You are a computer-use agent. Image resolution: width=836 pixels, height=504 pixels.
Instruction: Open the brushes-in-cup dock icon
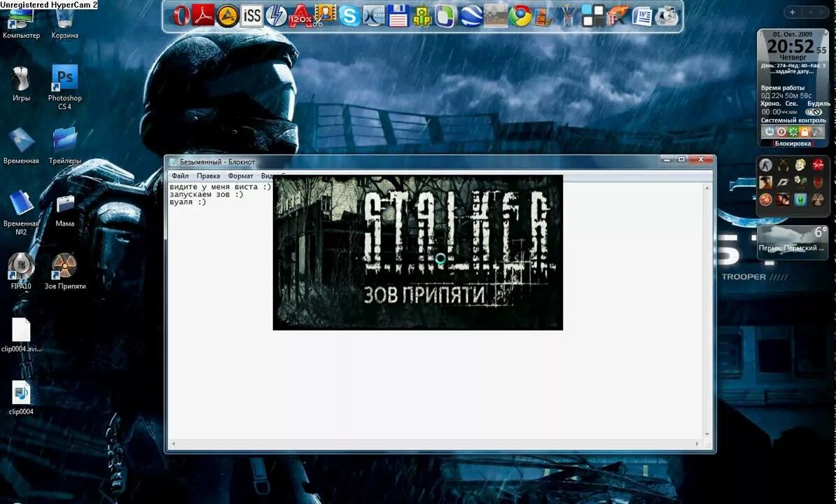[x=569, y=16]
